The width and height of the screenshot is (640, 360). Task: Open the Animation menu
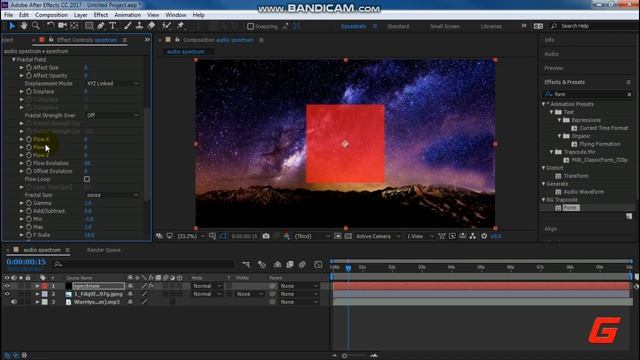tap(127, 15)
